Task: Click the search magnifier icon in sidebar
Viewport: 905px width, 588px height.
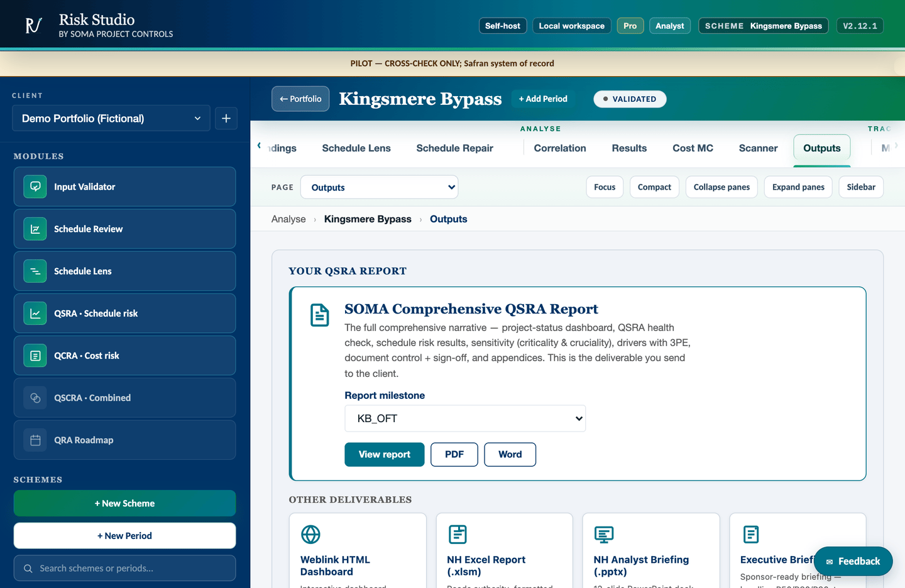Action: coord(28,569)
